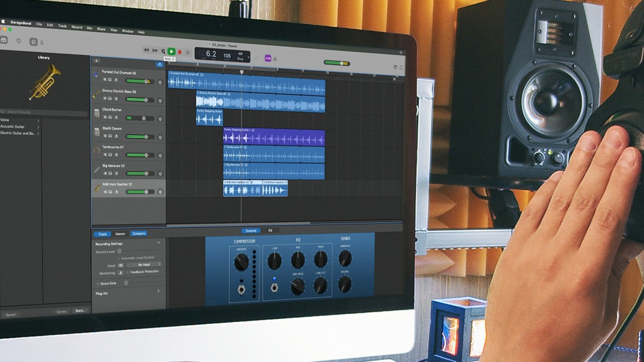Click the green Play button

click(x=172, y=51)
